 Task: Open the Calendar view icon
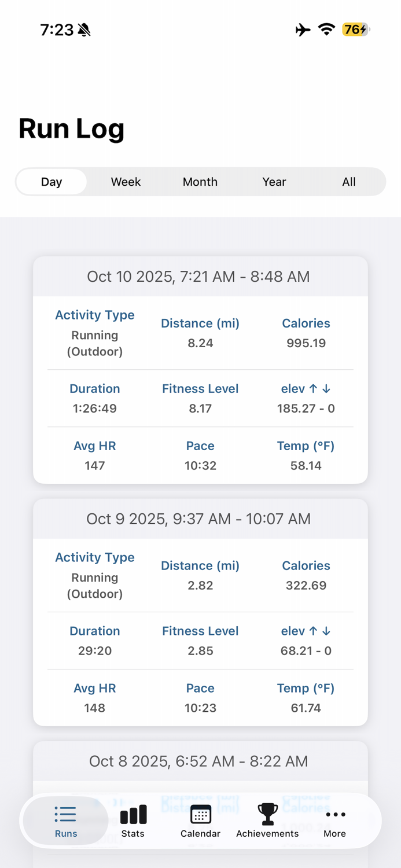coord(200,814)
